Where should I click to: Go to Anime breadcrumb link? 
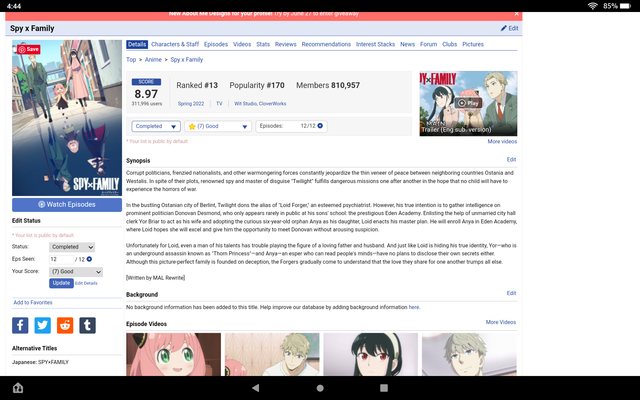point(153,60)
